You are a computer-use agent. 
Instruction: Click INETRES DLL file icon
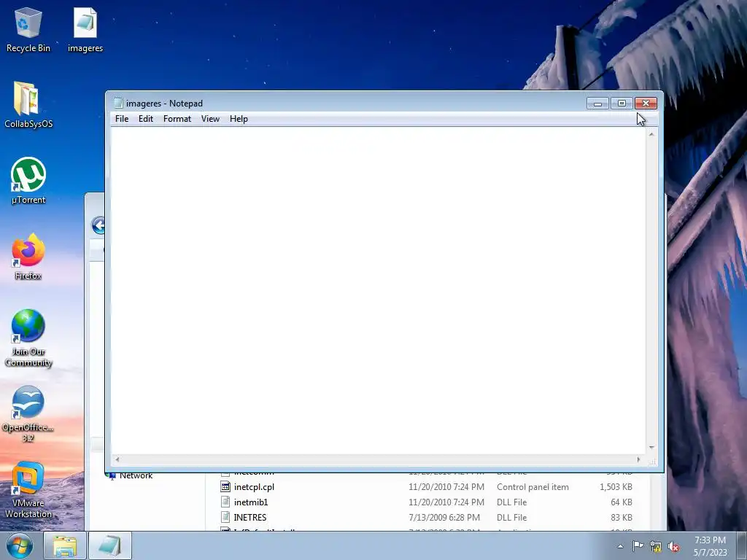tap(225, 517)
